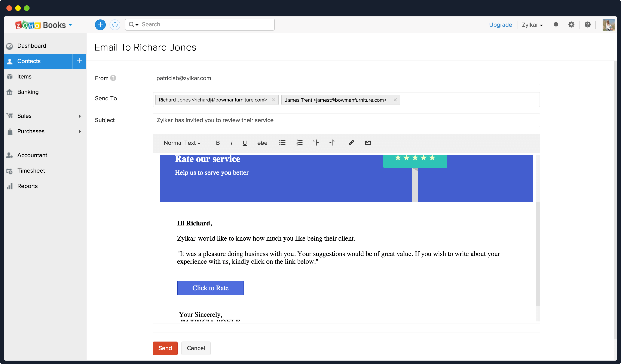Viewport: 621px width, 364px height.
Task: Open Banking in the sidebar
Action: click(28, 92)
